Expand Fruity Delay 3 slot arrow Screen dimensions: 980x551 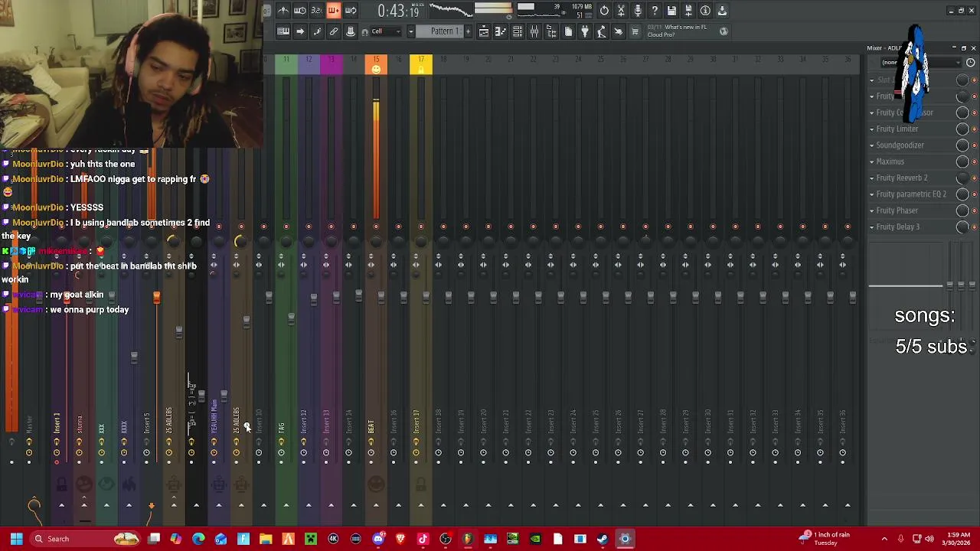coord(871,227)
